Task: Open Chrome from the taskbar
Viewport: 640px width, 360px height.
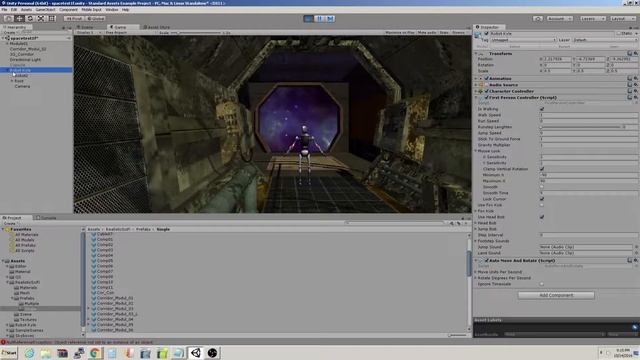Action: pos(95,353)
